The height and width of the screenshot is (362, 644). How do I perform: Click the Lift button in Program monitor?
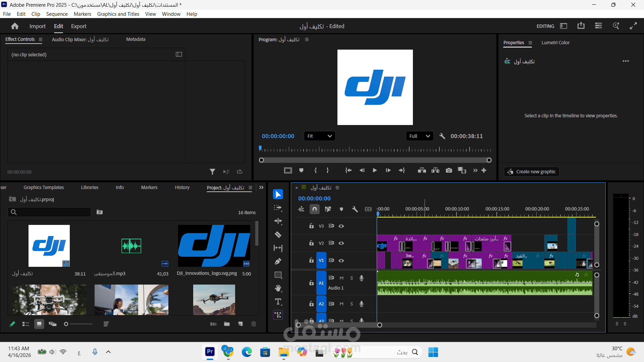click(x=422, y=171)
